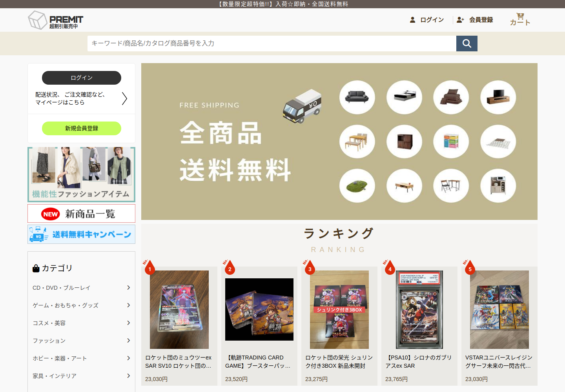This screenshot has height=392, width=565.
Task: Open the コスメ・美容 category
Action: (49, 323)
